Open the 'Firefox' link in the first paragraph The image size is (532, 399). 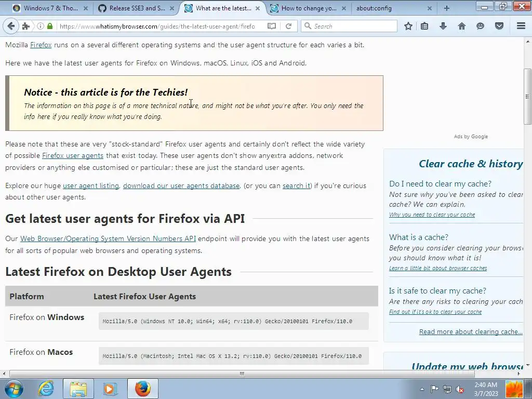[x=41, y=45]
